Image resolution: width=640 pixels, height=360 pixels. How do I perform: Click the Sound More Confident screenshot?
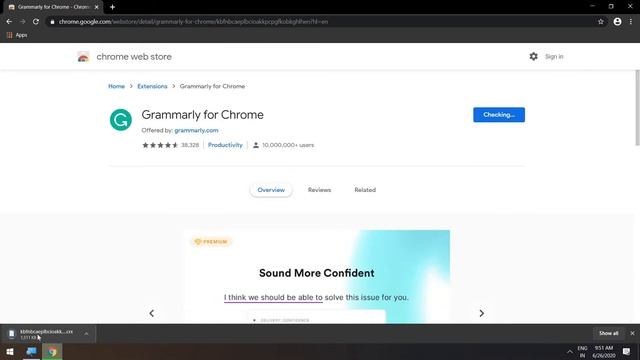point(317,277)
